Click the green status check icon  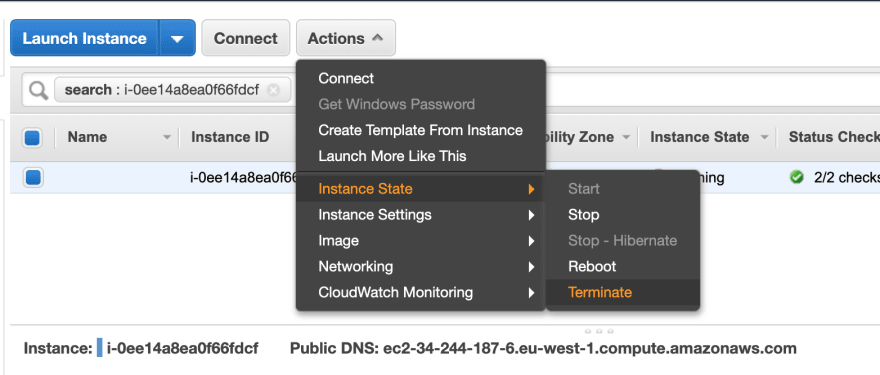pyautogui.click(x=796, y=177)
